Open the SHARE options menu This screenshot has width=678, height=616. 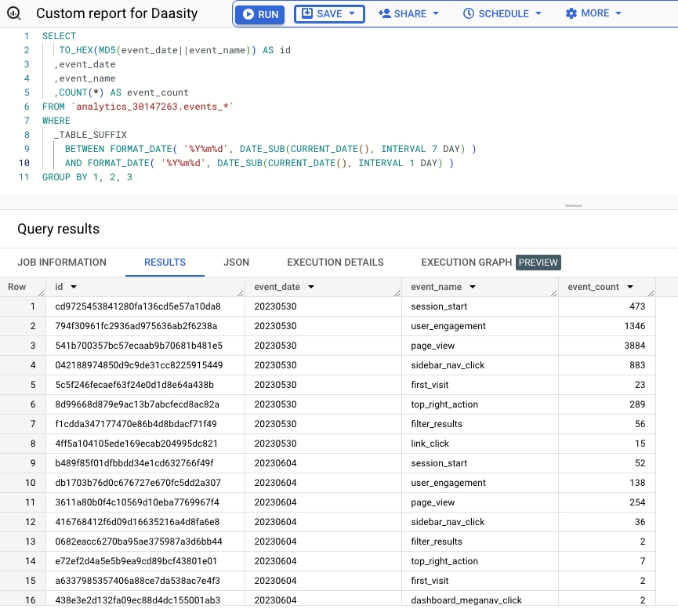(408, 14)
